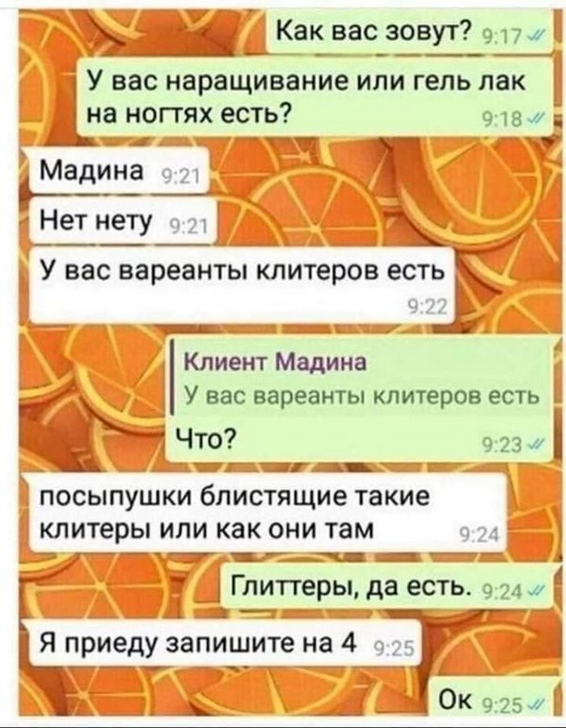Click the 'Клиент Мадина' sender name in quote

pyautogui.click(x=276, y=363)
